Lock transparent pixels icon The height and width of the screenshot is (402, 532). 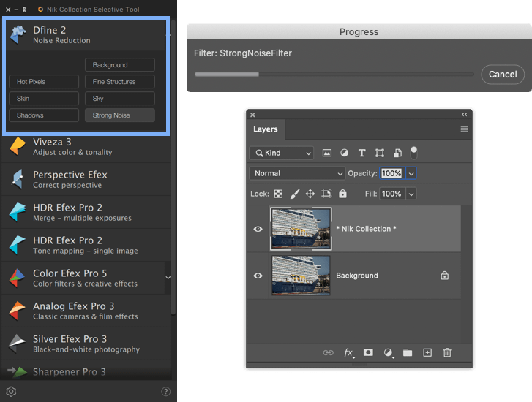tap(278, 194)
